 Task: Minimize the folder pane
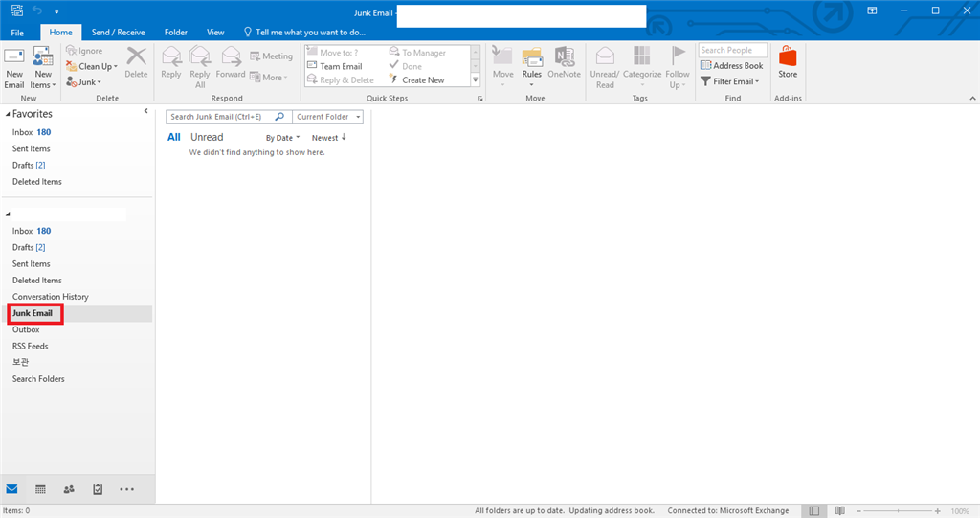[x=145, y=111]
